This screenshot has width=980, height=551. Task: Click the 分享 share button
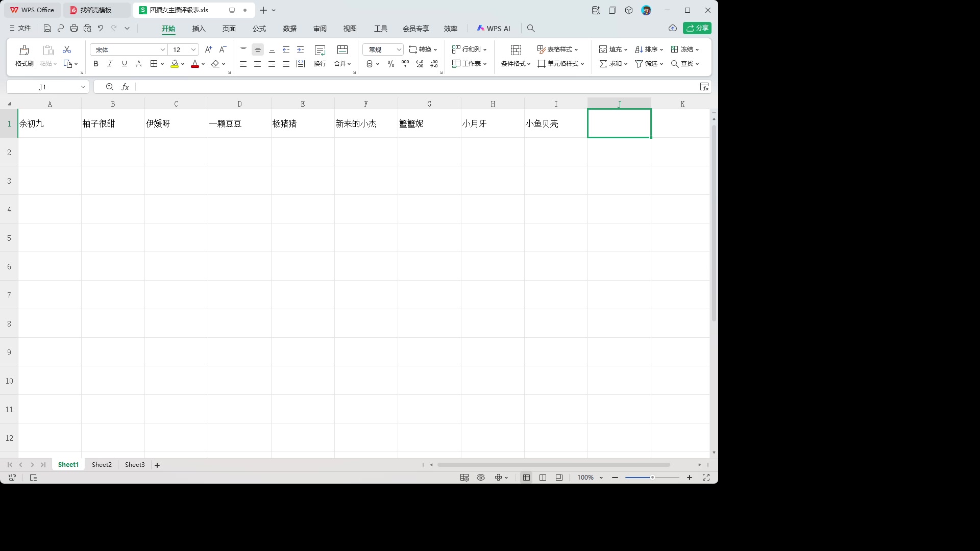point(697,28)
